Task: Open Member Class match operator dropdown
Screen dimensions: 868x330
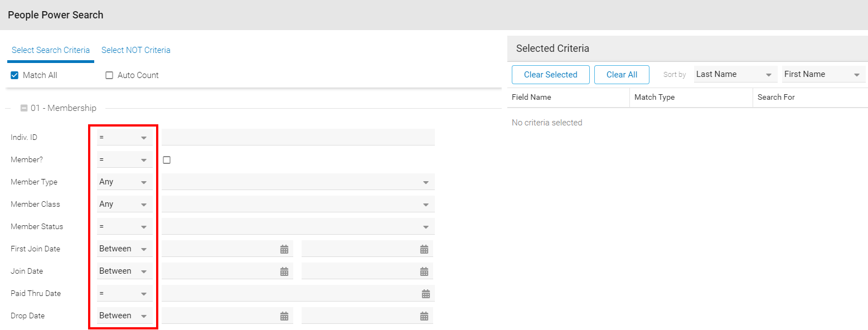Action: 125,204
